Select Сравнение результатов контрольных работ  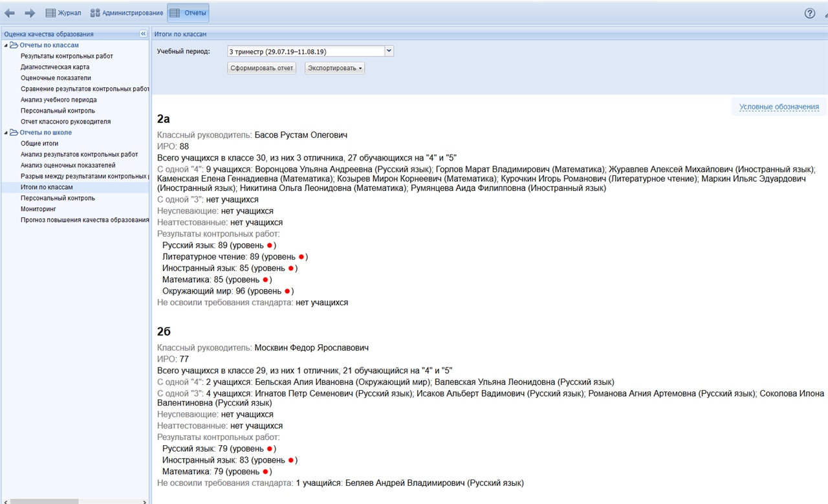85,89
